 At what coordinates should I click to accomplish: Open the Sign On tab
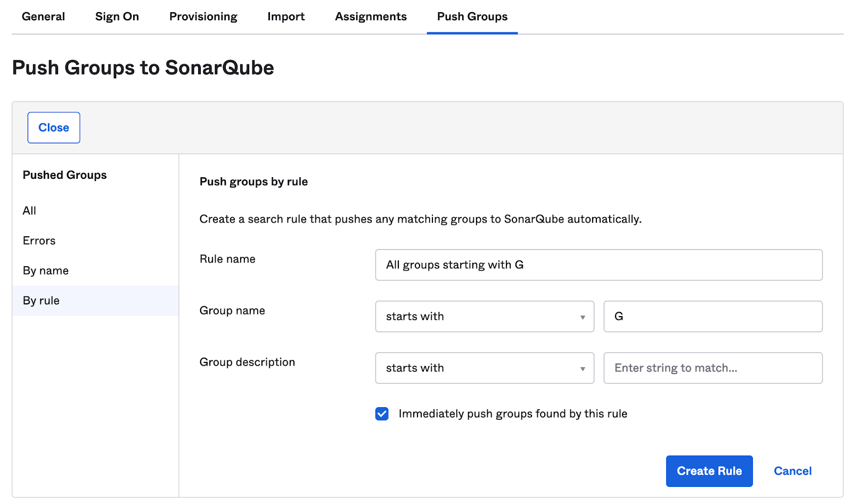tap(117, 16)
